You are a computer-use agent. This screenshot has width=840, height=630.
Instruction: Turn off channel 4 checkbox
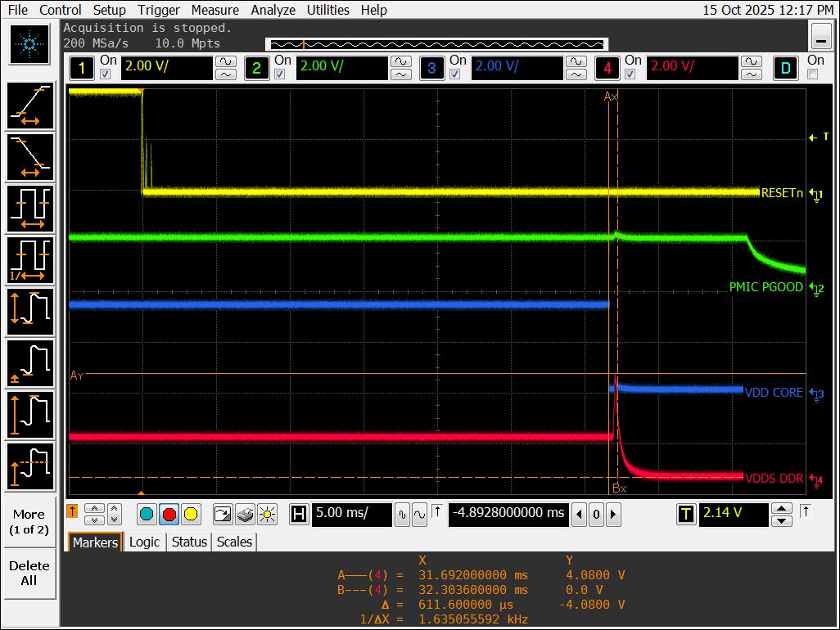[x=630, y=74]
